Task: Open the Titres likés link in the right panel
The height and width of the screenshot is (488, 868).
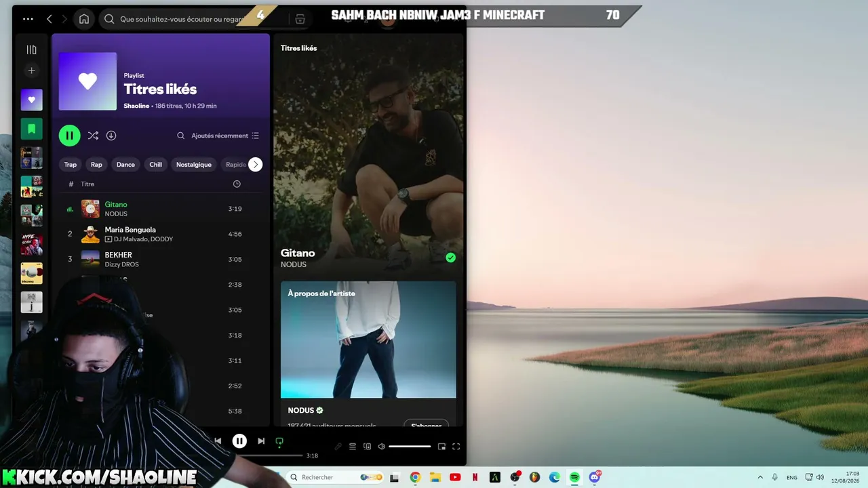Action: [299, 48]
